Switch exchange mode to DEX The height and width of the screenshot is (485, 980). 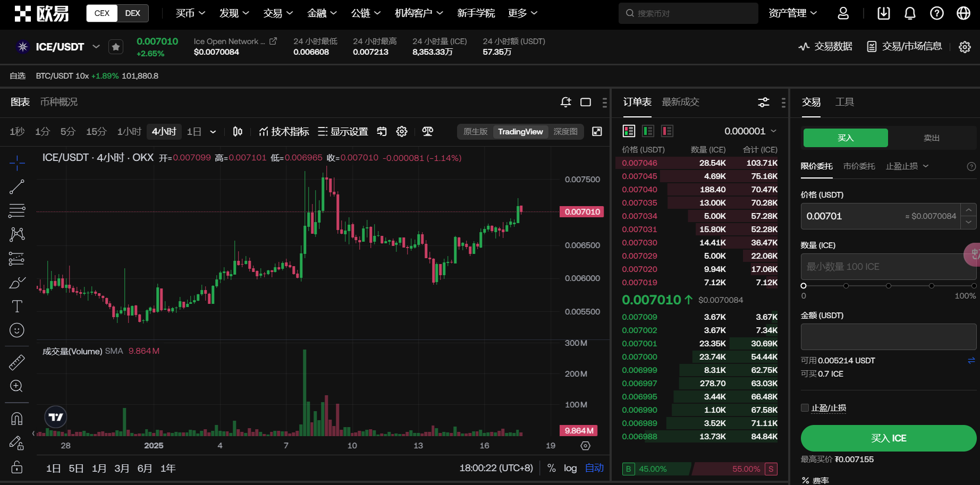132,13
